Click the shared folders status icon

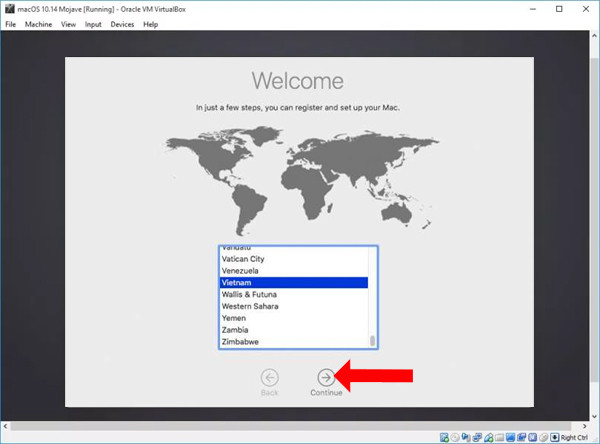(499, 437)
